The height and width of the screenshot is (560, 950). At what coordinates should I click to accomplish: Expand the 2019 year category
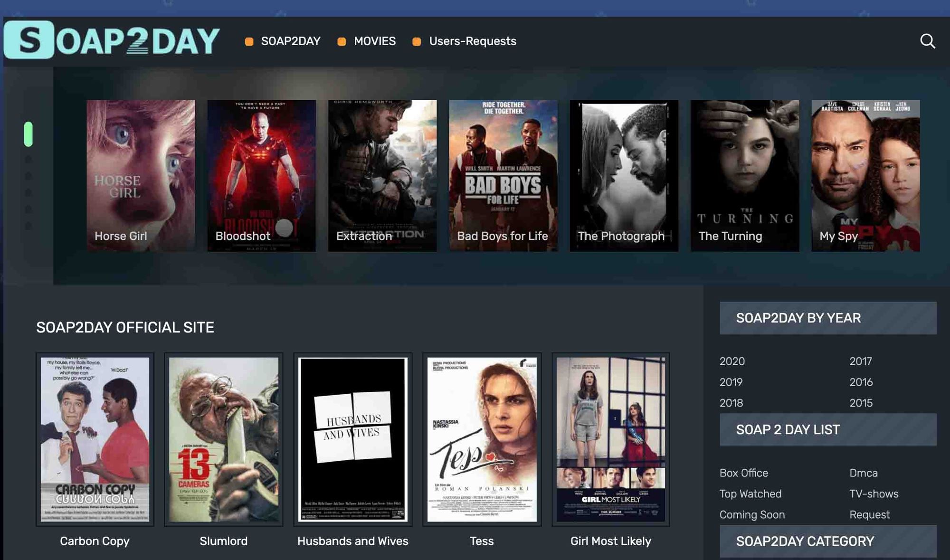731,381
